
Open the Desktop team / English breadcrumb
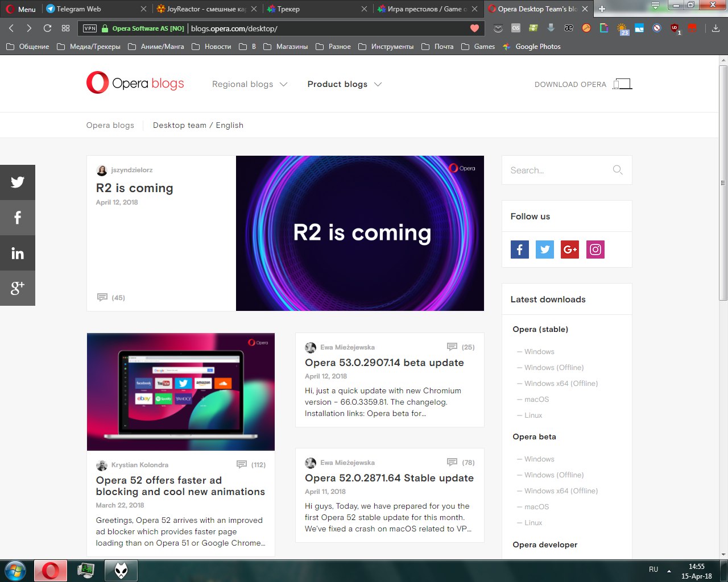click(x=198, y=125)
